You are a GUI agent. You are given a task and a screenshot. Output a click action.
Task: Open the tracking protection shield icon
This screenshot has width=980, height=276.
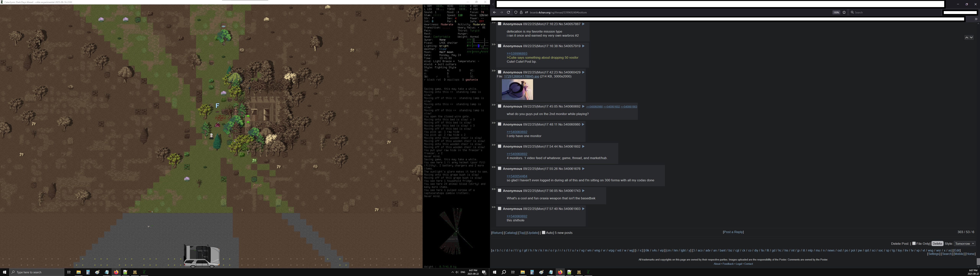click(x=516, y=12)
